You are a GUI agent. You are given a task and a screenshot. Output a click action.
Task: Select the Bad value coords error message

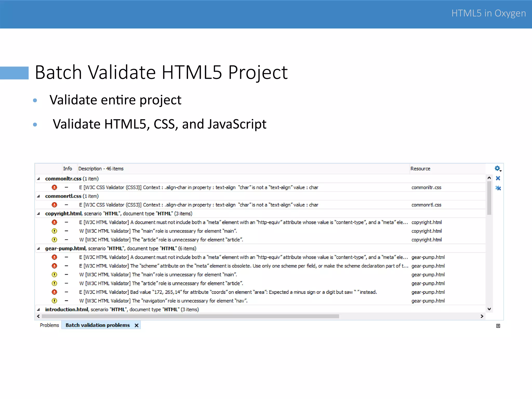[228, 292]
